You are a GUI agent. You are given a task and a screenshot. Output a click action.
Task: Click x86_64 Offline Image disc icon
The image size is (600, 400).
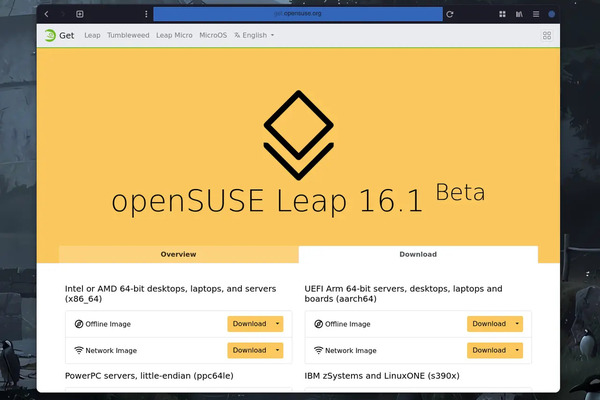click(x=79, y=324)
